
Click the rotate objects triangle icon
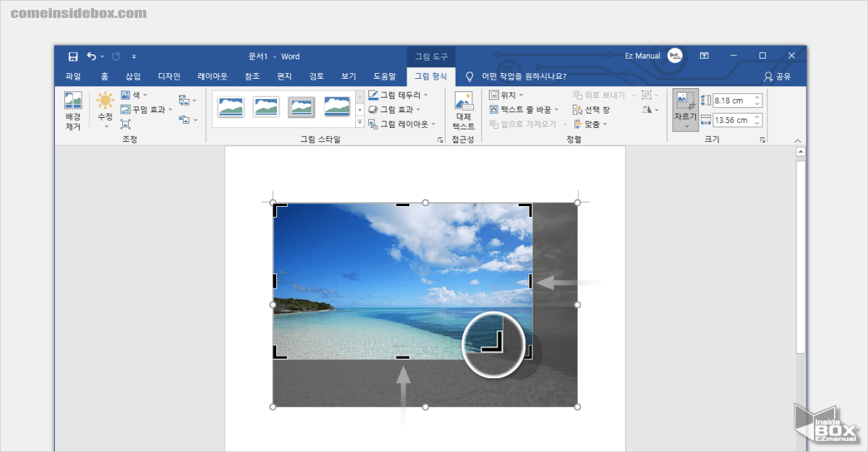point(647,109)
